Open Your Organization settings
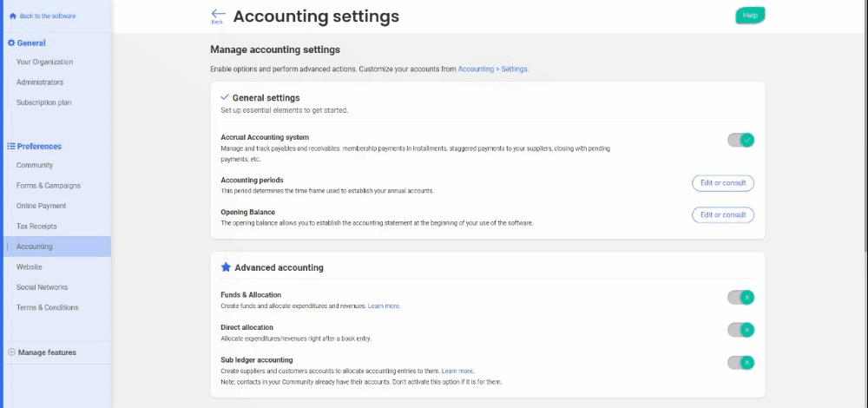 44,62
